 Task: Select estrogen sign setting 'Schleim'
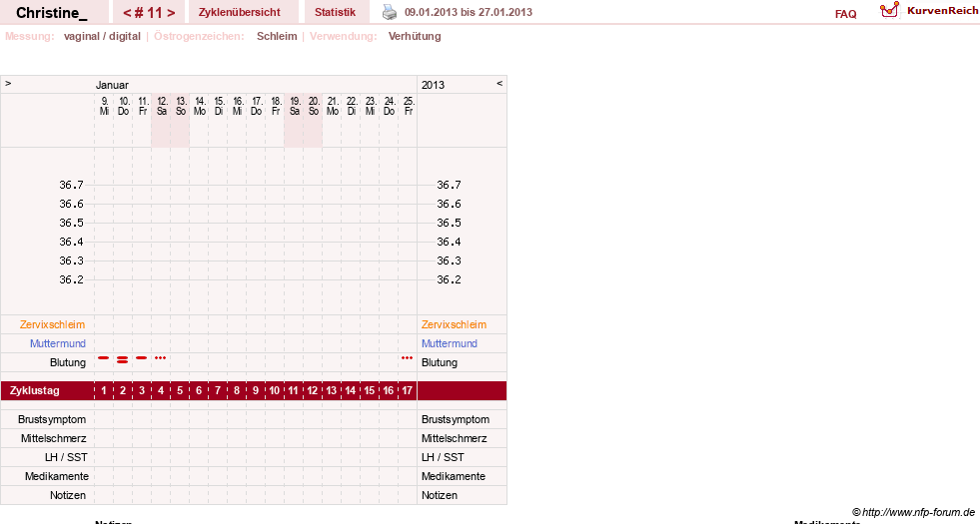(x=277, y=36)
